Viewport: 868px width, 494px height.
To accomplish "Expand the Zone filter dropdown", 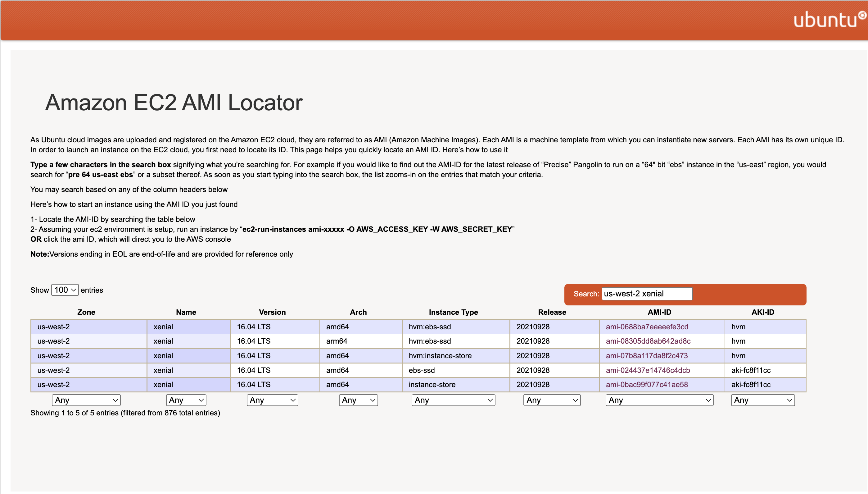I will pos(86,400).
